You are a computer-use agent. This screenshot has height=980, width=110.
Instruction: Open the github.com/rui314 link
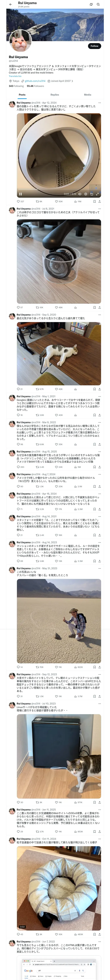35,81
